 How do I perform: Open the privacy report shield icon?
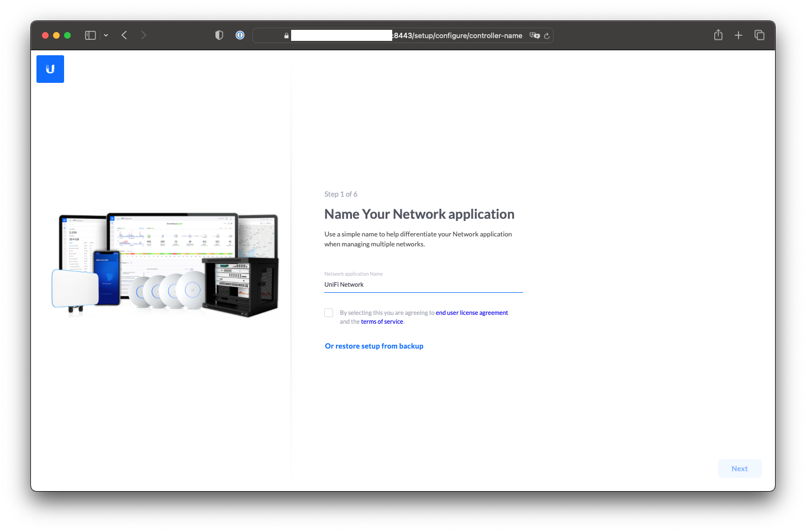tap(219, 35)
